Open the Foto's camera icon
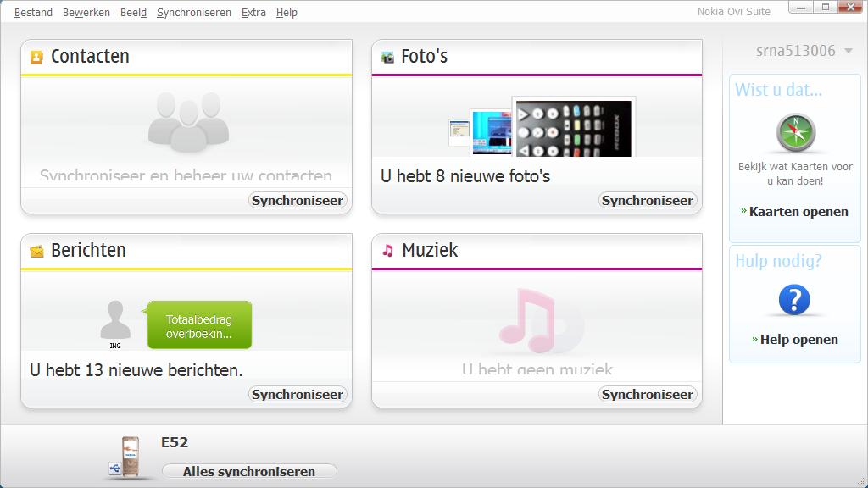This screenshot has height=488, width=868. tap(387, 57)
